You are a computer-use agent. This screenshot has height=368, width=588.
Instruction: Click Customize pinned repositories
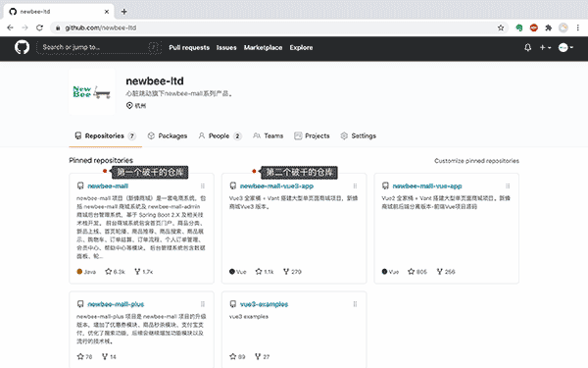tap(476, 161)
